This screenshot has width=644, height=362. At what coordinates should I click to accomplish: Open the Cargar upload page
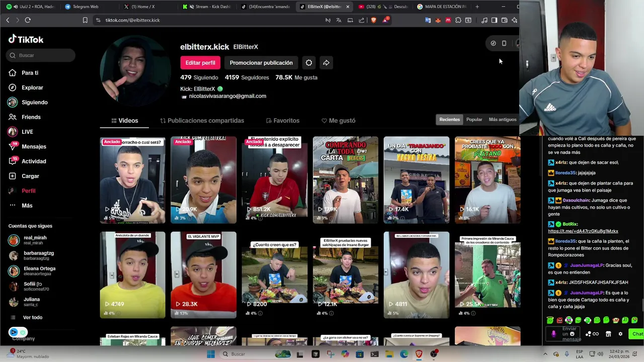tap(30, 176)
